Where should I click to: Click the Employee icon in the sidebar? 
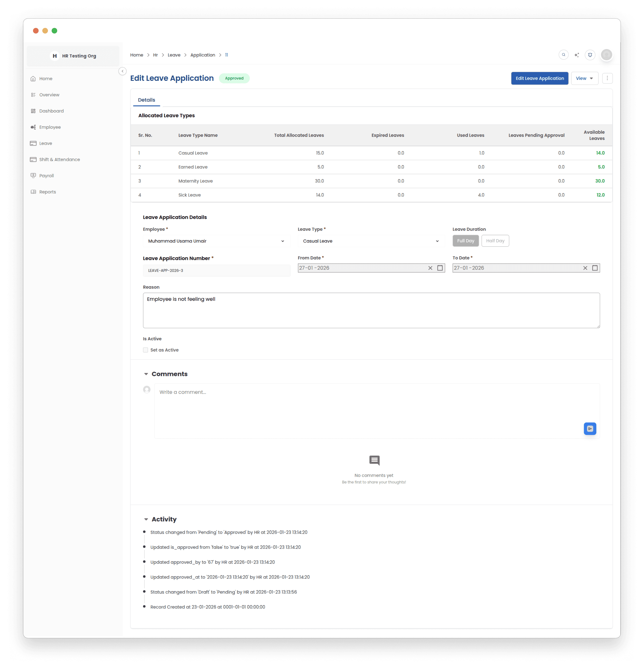(x=33, y=127)
